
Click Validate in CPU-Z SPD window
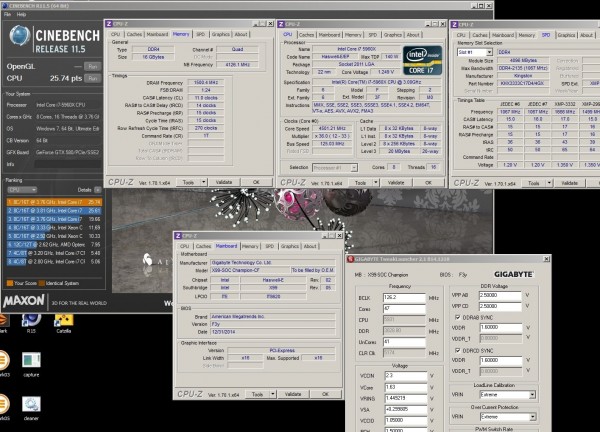(x=569, y=183)
